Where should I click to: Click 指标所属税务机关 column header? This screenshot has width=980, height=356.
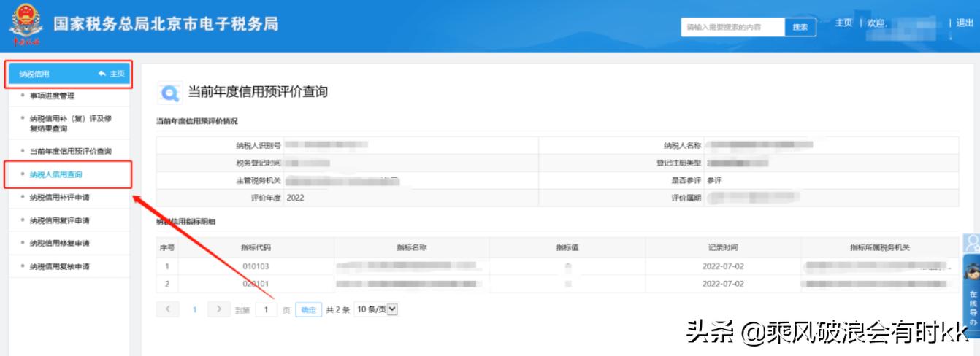coord(880,248)
